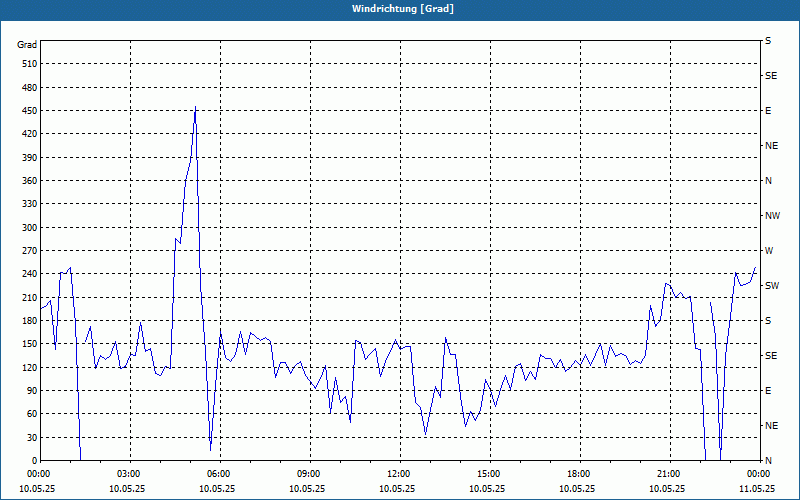Select the 150 degree axis label
Screen dimensions: 800x500
point(28,344)
